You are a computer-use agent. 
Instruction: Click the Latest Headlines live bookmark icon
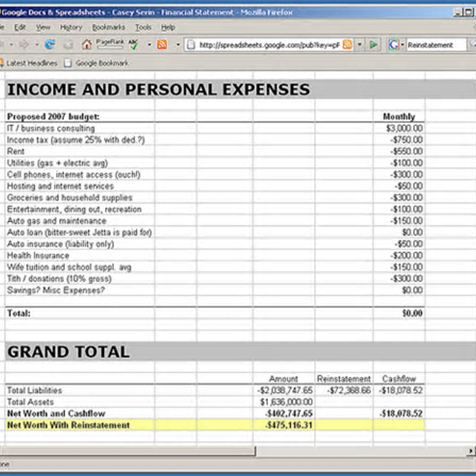[x=2, y=63]
